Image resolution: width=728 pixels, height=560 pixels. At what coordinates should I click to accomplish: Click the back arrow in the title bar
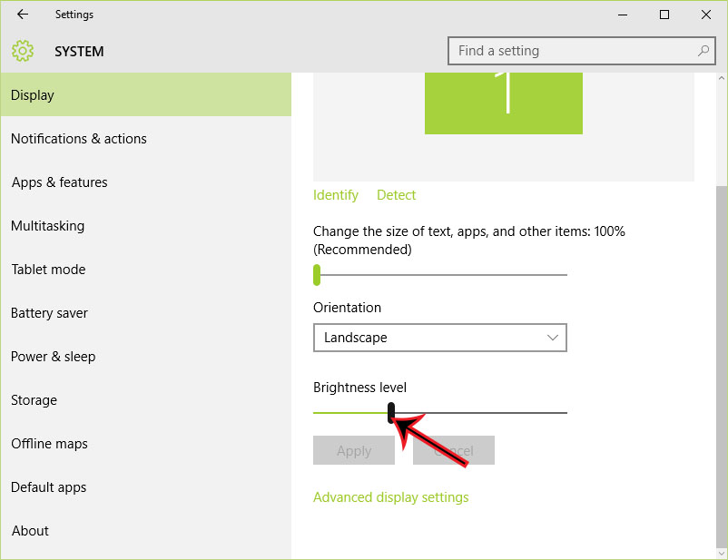(22, 15)
